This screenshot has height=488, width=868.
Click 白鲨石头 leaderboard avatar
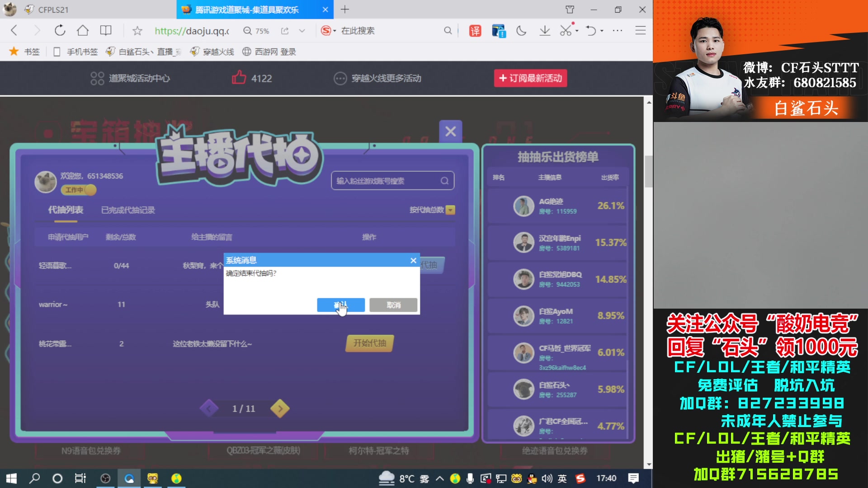(x=524, y=389)
